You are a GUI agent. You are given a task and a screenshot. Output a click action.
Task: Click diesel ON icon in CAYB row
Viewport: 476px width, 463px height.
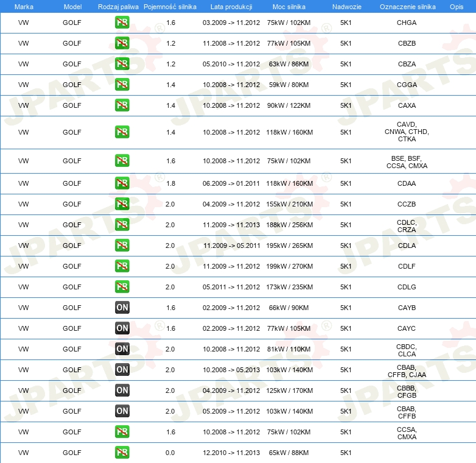pos(122,308)
